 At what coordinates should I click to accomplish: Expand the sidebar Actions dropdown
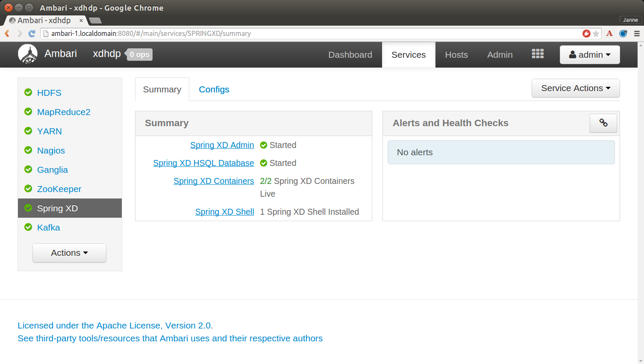pos(69,253)
